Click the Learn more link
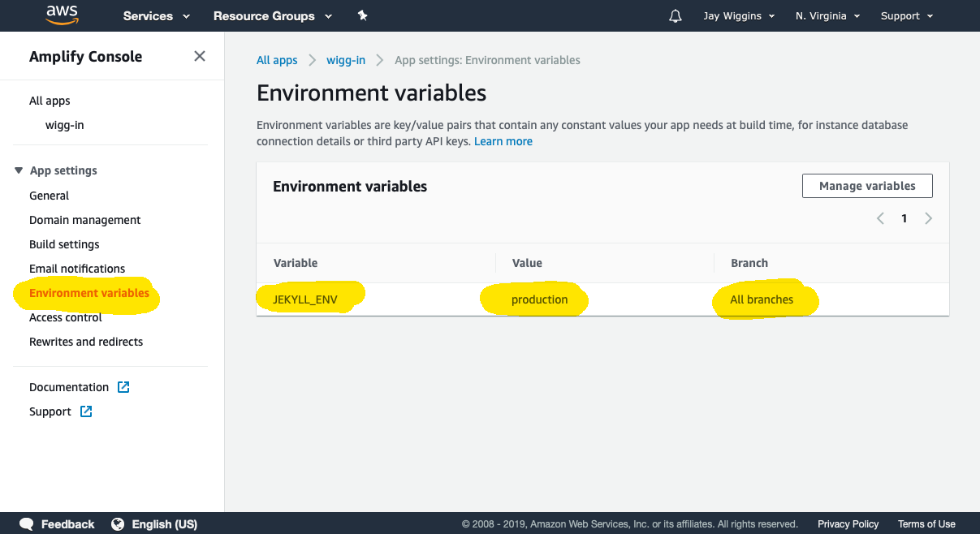The image size is (980, 534). (503, 141)
